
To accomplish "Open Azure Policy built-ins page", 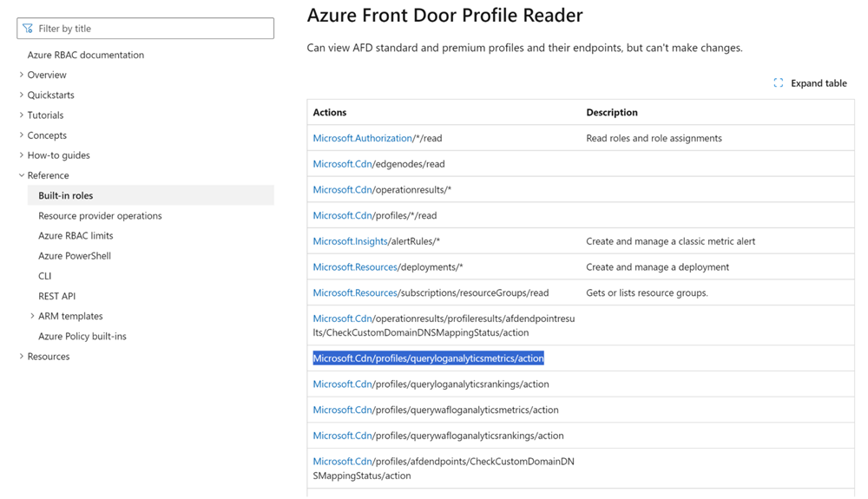I will click(x=82, y=336).
